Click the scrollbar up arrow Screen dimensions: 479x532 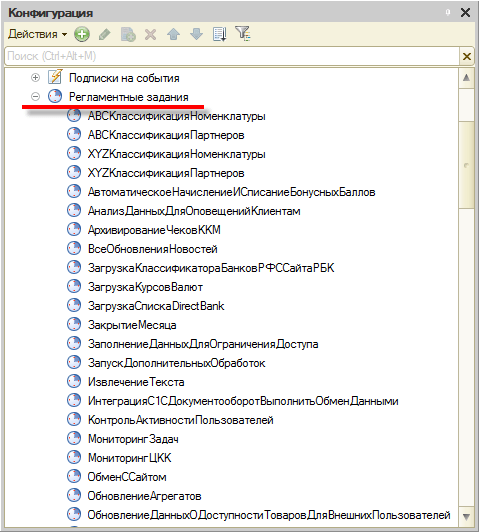pyautogui.click(x=466, y=78)
